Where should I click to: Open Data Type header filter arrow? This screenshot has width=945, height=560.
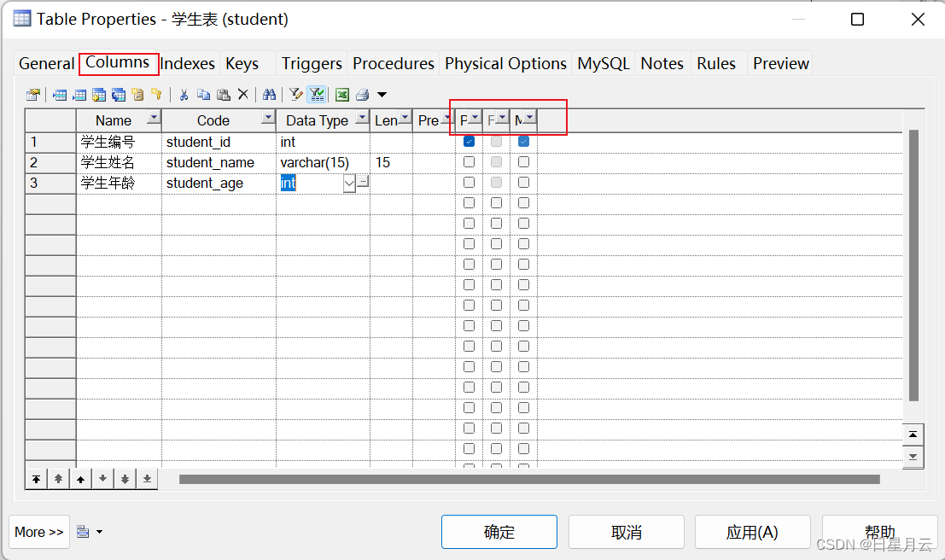(x=362, y=118)
